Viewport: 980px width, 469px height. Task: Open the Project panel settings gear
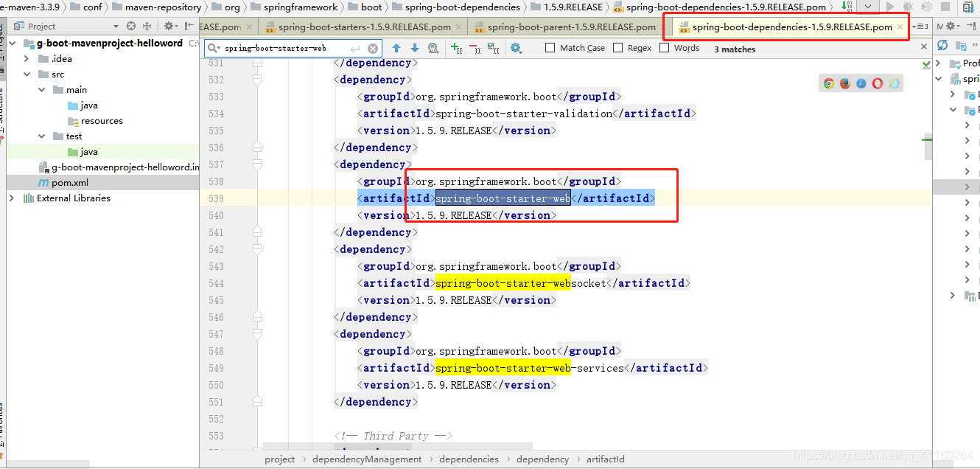pyautogui.click(x=170, y=26)
